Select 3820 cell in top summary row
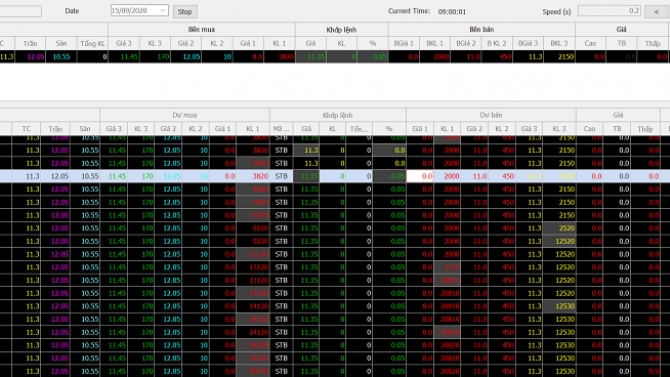This screenshot has height=377, width=670. click(x=279, y=56)
